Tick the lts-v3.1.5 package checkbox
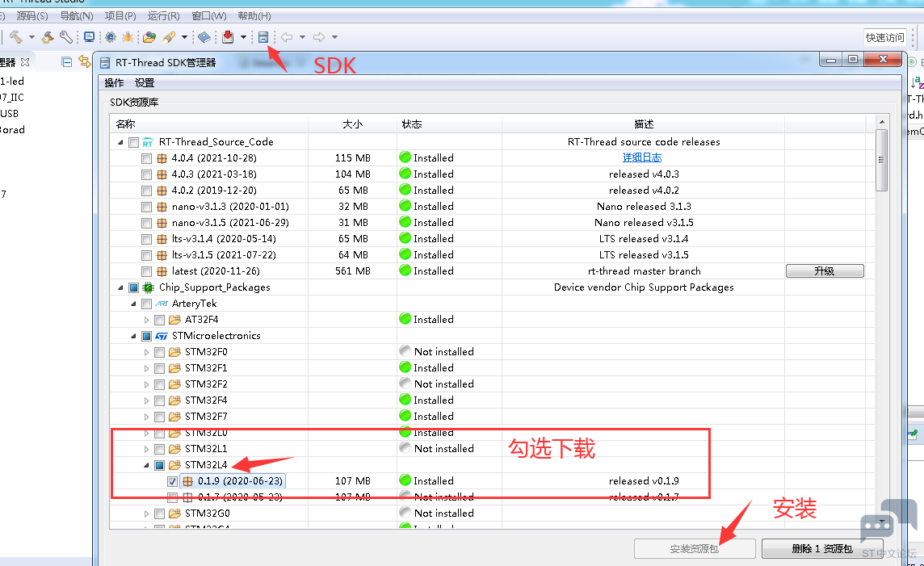 tap(146, 256)
